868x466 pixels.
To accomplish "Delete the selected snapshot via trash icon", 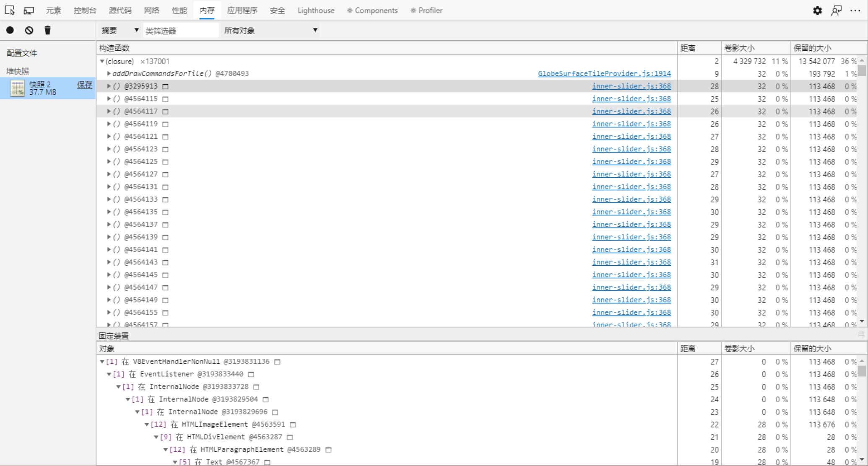I will click(x=48, y=30).
